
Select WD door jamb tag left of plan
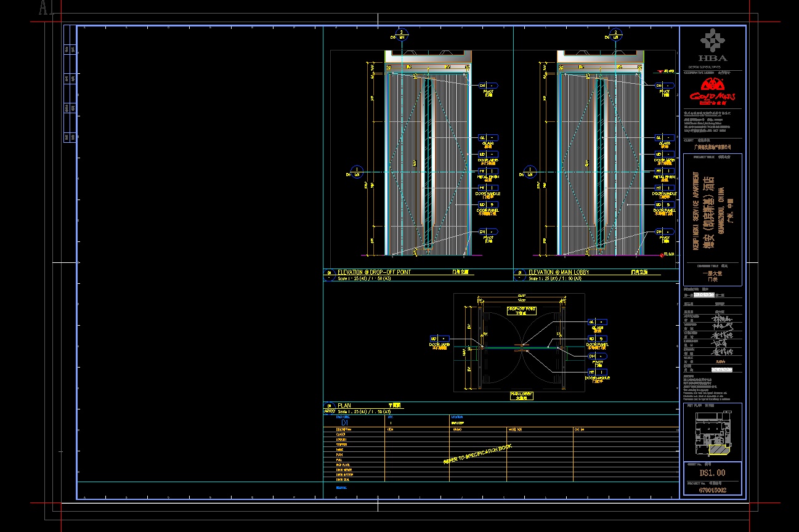click(440, 339)
